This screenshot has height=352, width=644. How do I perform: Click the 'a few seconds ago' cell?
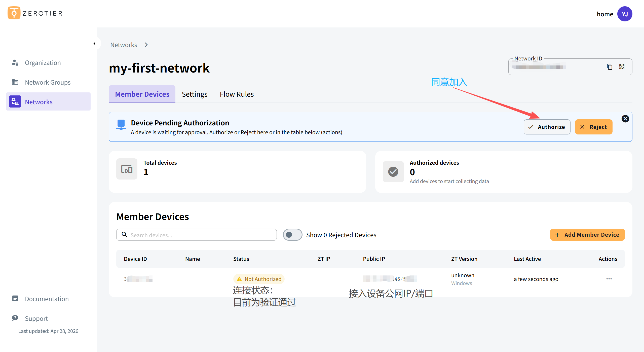click(536, 279)
